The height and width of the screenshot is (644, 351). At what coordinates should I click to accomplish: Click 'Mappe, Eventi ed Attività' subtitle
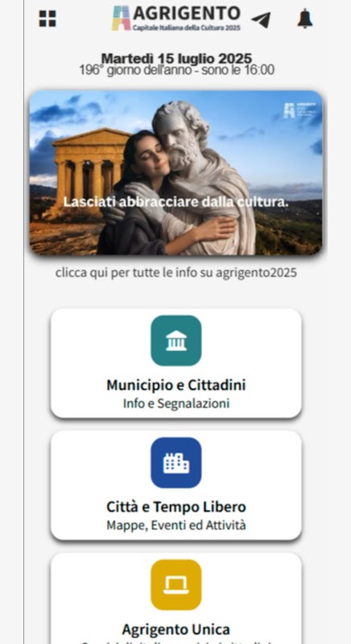coord(176,526)
